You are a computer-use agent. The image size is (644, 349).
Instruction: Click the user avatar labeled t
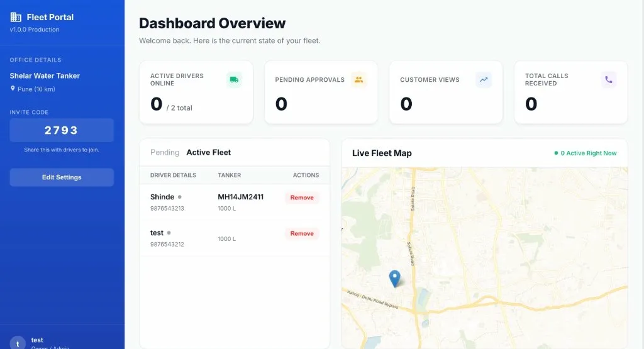pyautogui.click(x=18, y=343)
